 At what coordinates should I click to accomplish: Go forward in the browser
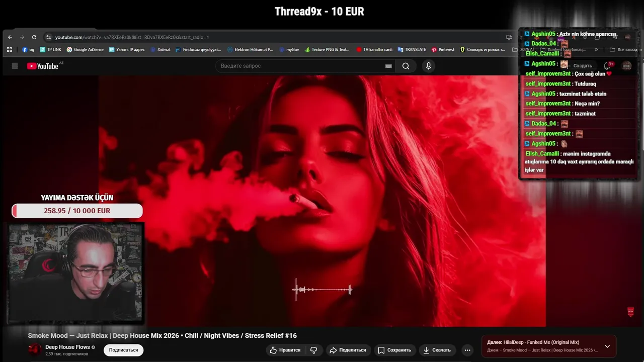tap(22, 37)
